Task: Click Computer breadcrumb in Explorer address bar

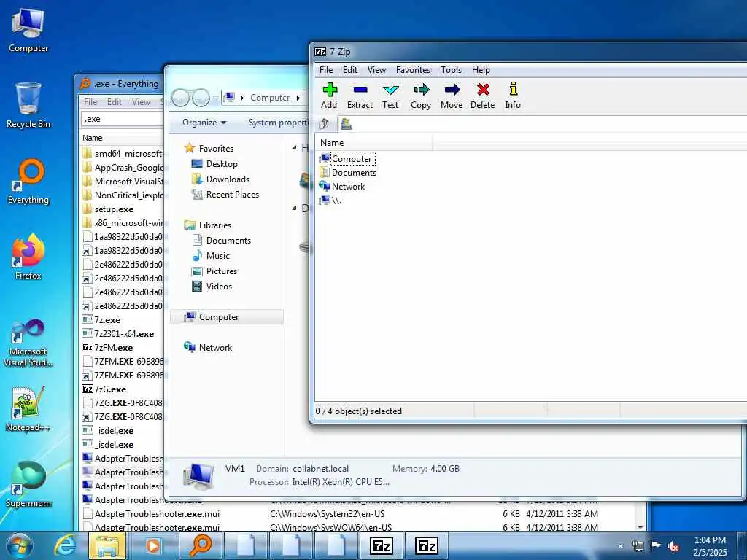Action: coord(270,98)
